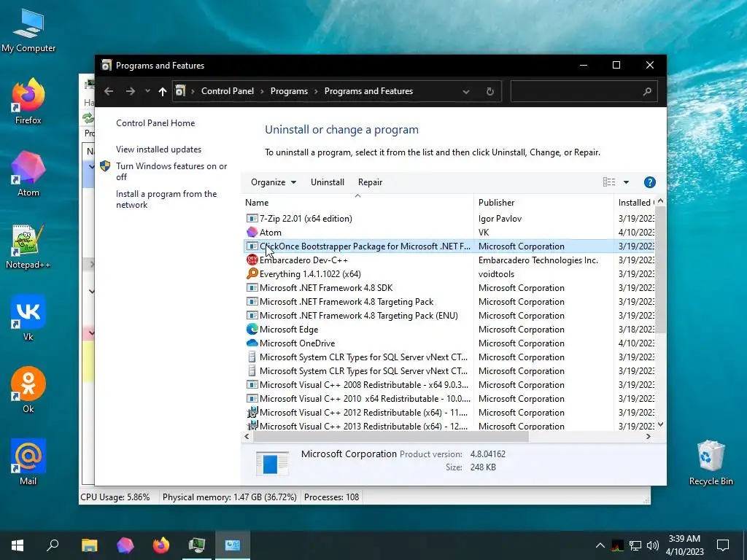Sort list by the Name column
The image size is (747, 560).
[357, 203]
